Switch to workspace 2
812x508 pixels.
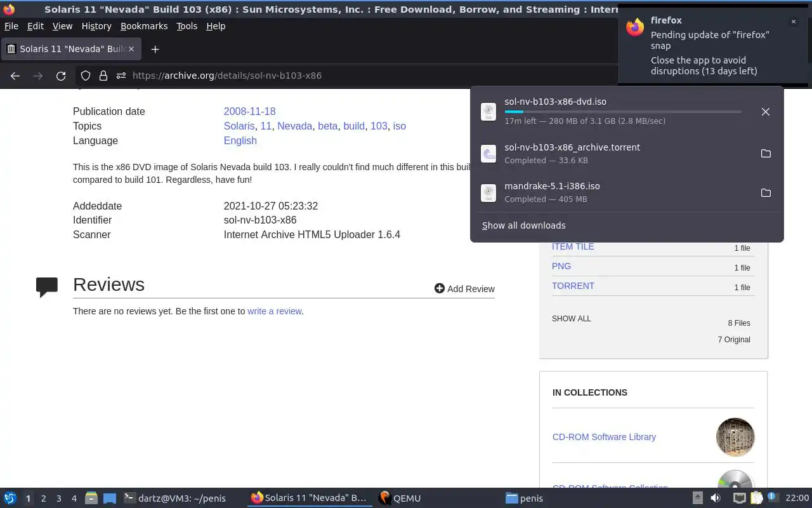click(x=44, y=498)
